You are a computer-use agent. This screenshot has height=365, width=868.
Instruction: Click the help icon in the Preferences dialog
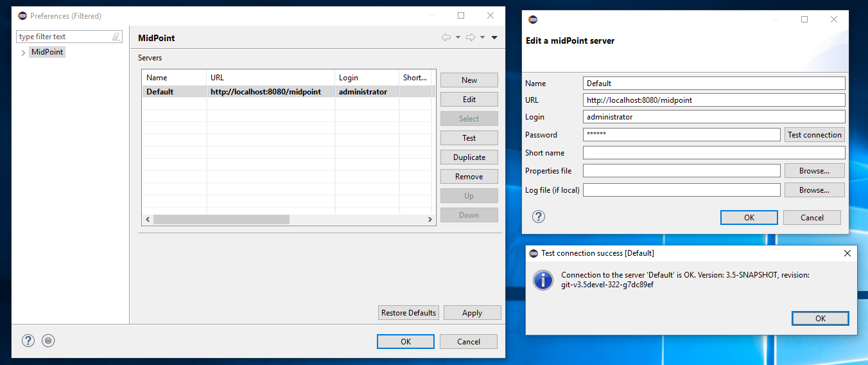click(x=28, y=341)
